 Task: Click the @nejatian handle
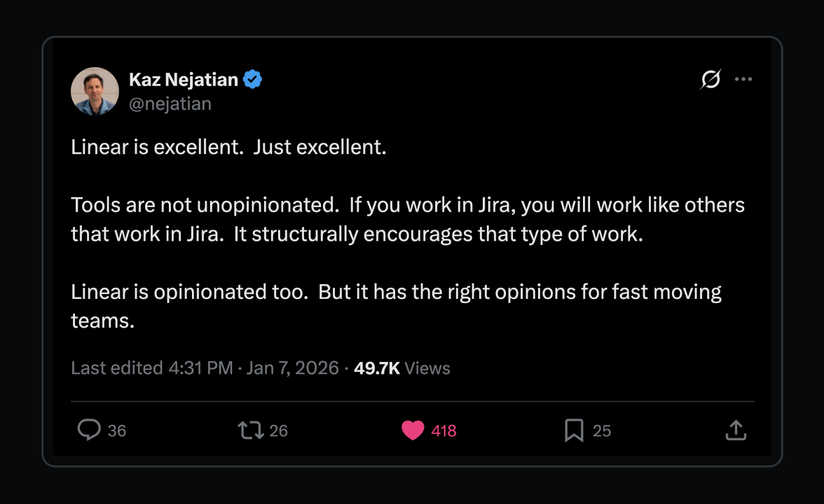coord(171,103)
